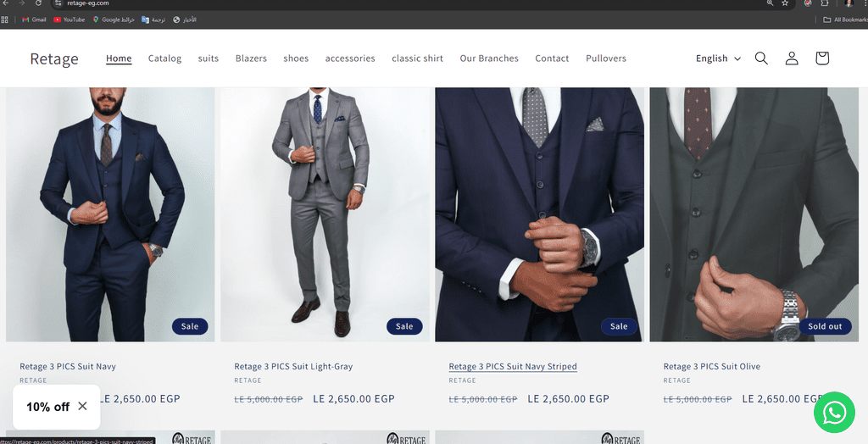
Task: Open the Our Branches page
Action: pyautogui.click(x=489, y=58)
